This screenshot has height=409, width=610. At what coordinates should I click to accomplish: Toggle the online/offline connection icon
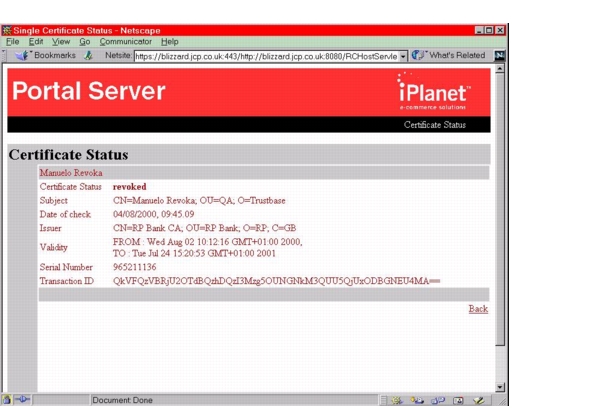23,400
